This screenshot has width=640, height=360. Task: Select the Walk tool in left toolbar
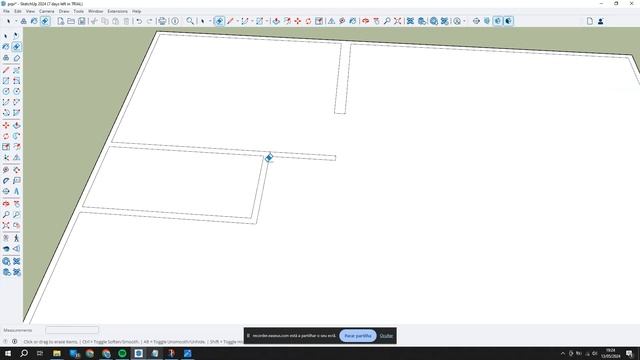16,238
